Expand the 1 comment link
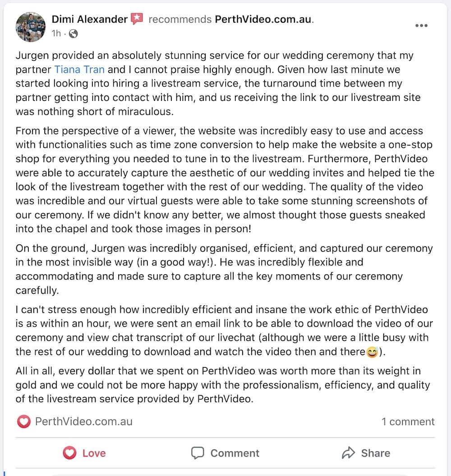Screen dimensions: 451x476 pyautogui.click(x=408, y=421)
